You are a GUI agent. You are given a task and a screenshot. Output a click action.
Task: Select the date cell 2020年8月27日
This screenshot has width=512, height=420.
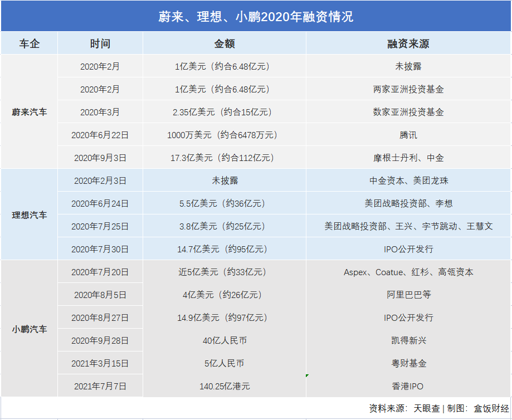coord(100,318)
